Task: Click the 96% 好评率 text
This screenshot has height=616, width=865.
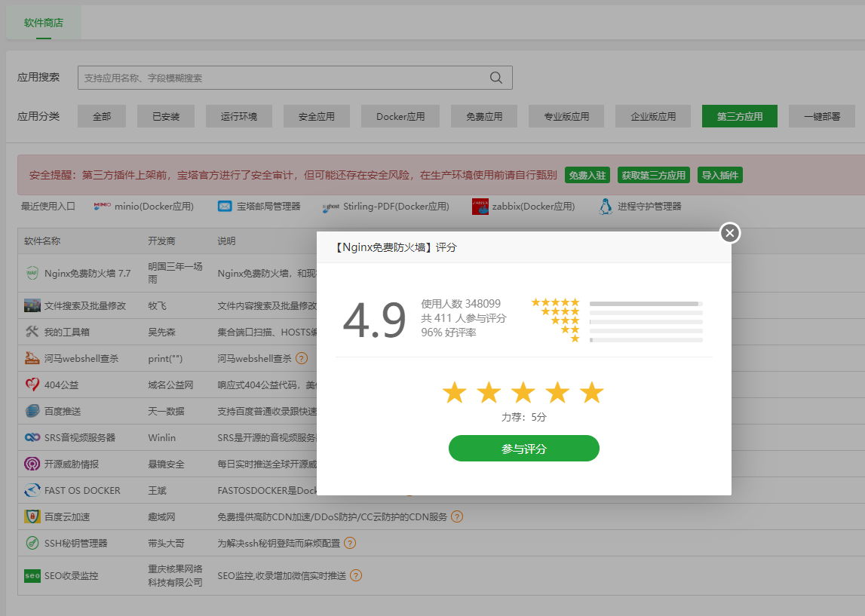Action: click(x=449, y=333)
